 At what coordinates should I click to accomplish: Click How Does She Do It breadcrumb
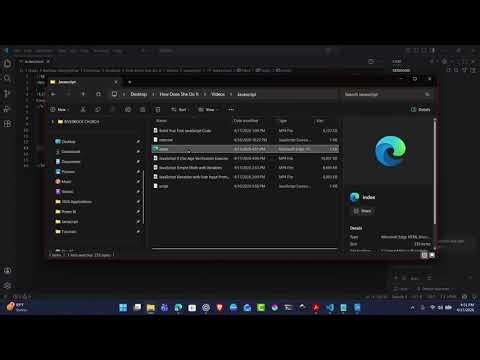click(179, 94)
